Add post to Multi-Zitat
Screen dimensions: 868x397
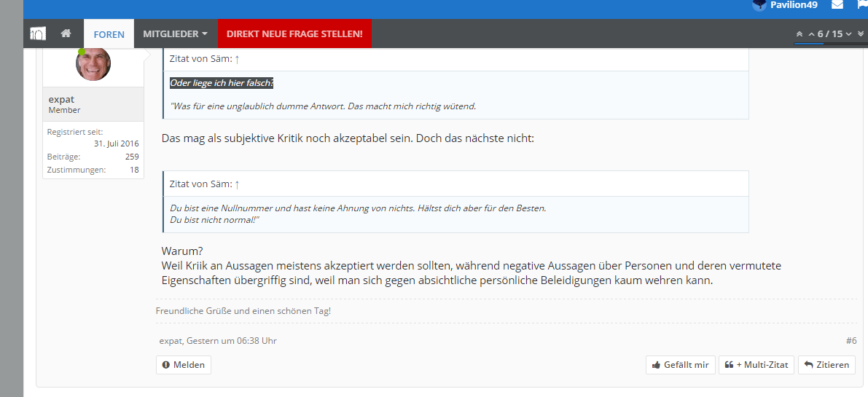click(756, 365)
